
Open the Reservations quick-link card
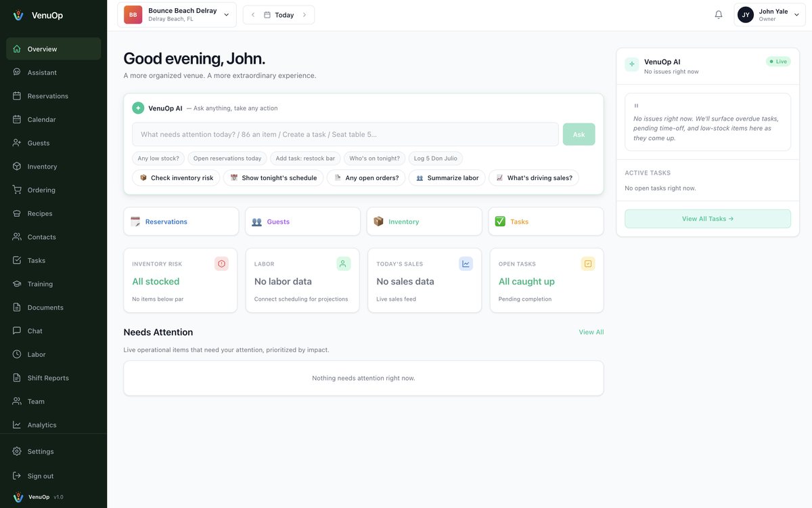(x=181, y=221)
